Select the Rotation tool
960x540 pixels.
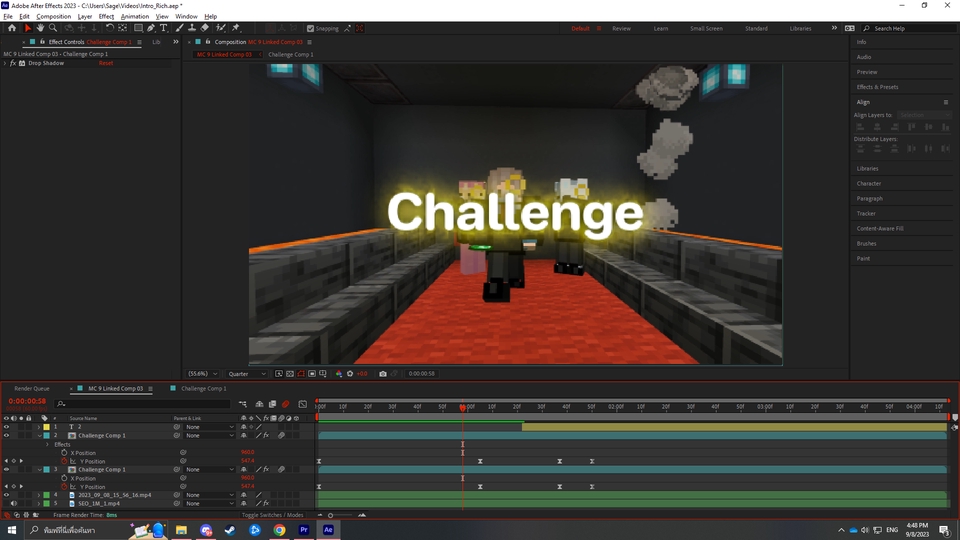pyautogui.click(x=110, y=28)
